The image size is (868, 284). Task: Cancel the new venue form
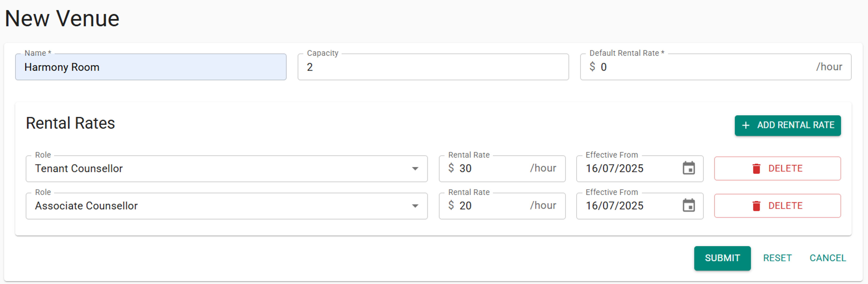(x=828, y=258)
